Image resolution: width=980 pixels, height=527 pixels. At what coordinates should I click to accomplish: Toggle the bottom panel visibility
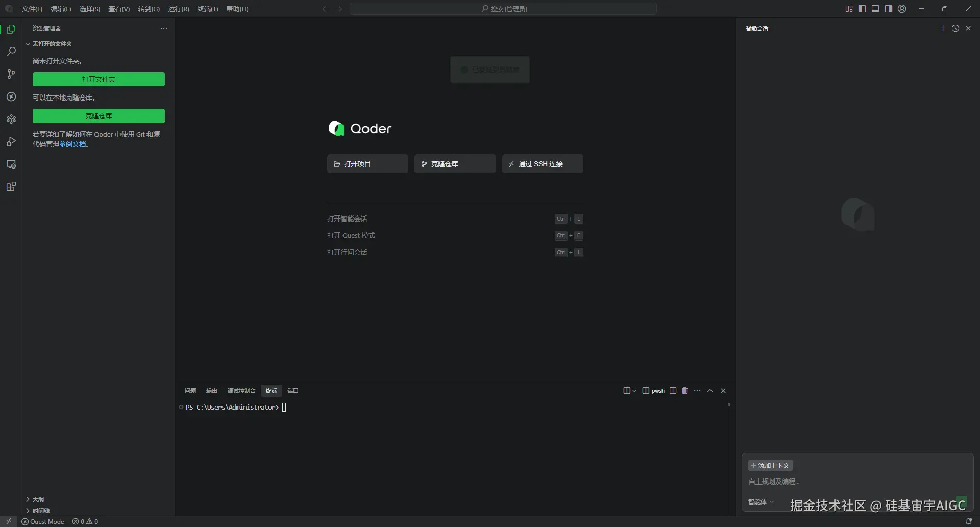point(875,9)
